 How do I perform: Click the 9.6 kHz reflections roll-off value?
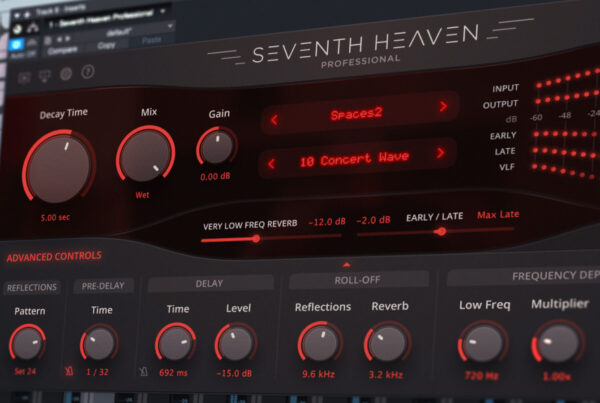[x=318, y=374]
